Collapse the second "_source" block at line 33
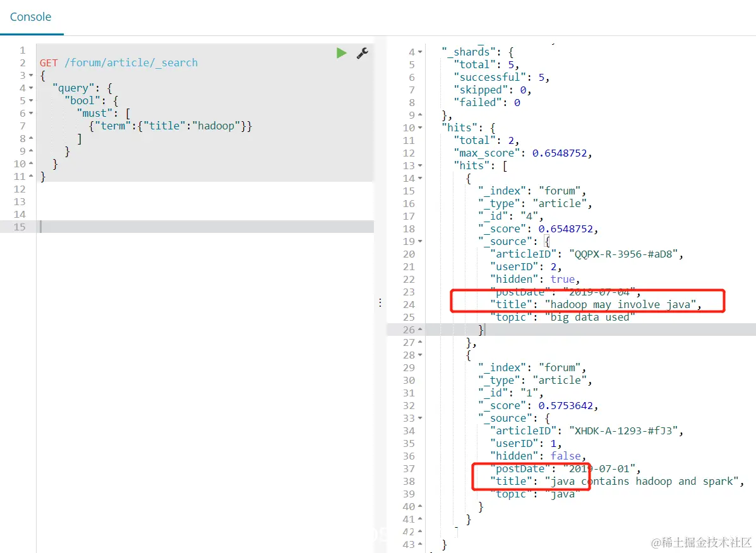This screenshot has height=553, width=756. pyautogui.click(x=420, y=418)
